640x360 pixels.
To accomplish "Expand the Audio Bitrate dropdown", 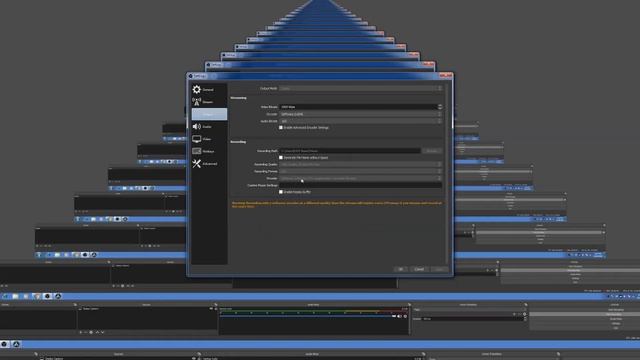I will click(x=360, y=121).
